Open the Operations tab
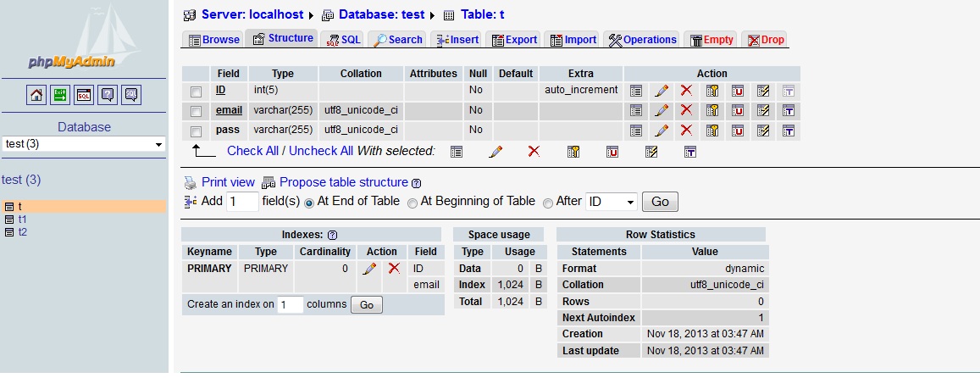Image resolution: width=980 pixels, height=378 pixels. click(643, 40)
